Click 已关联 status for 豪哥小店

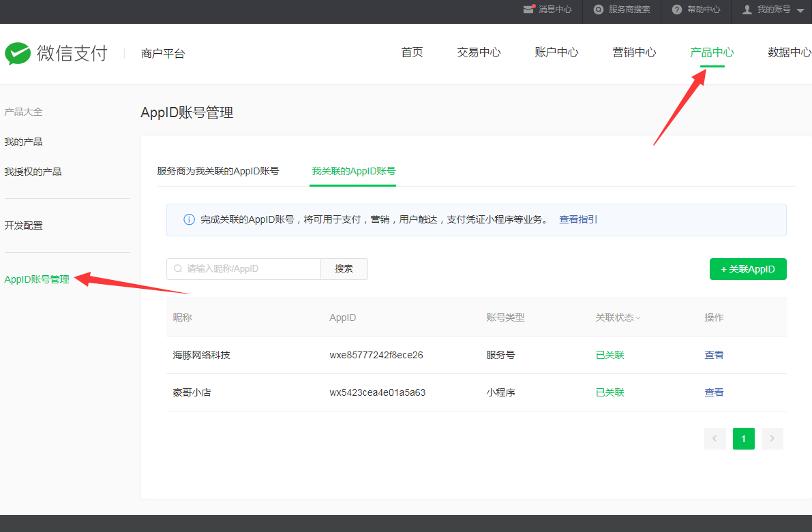point(610,392)
